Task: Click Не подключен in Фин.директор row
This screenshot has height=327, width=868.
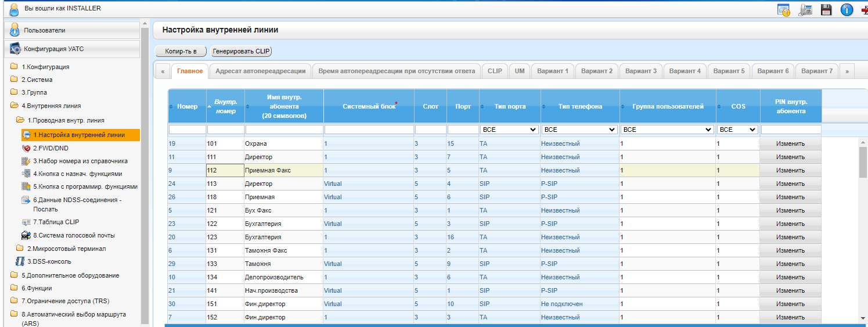Action: 562,304
